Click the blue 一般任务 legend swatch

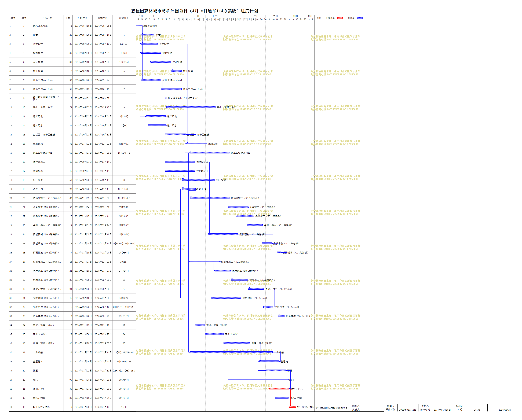click(x=360, y=18)
